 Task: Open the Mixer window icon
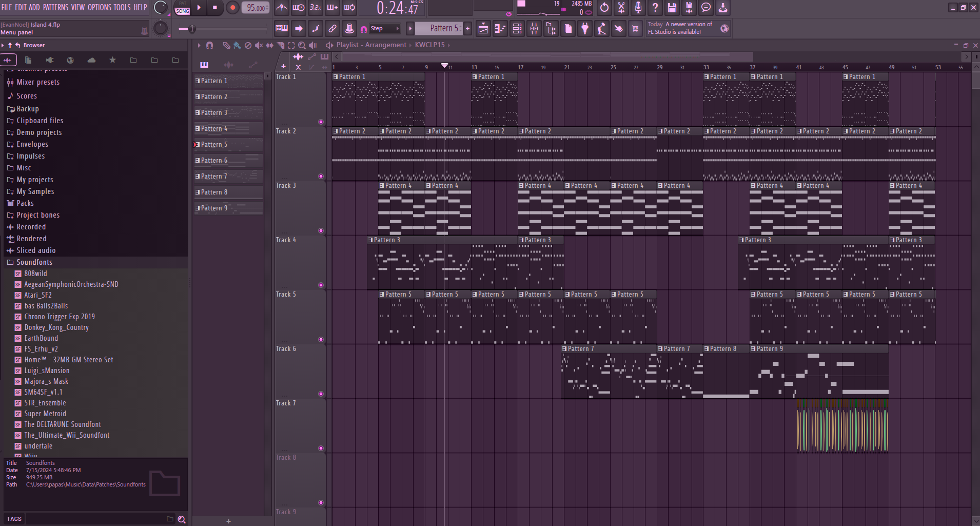tap(534, 29)
